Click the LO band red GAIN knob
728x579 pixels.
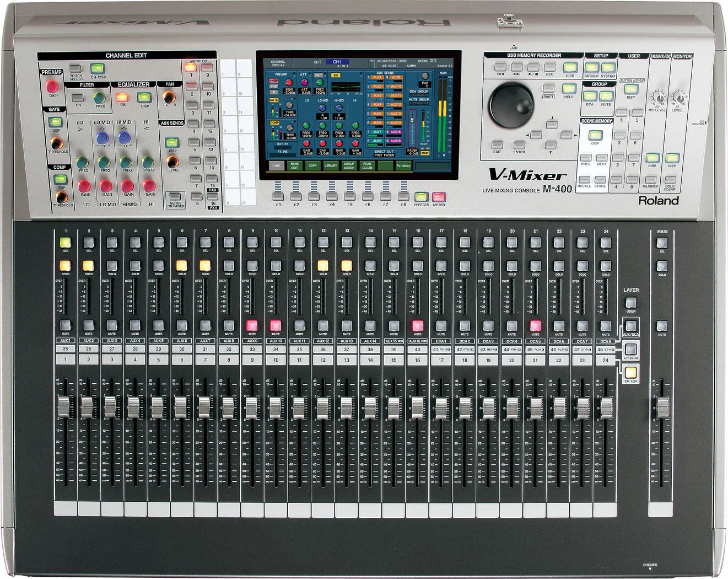click(x=84, y=186)
